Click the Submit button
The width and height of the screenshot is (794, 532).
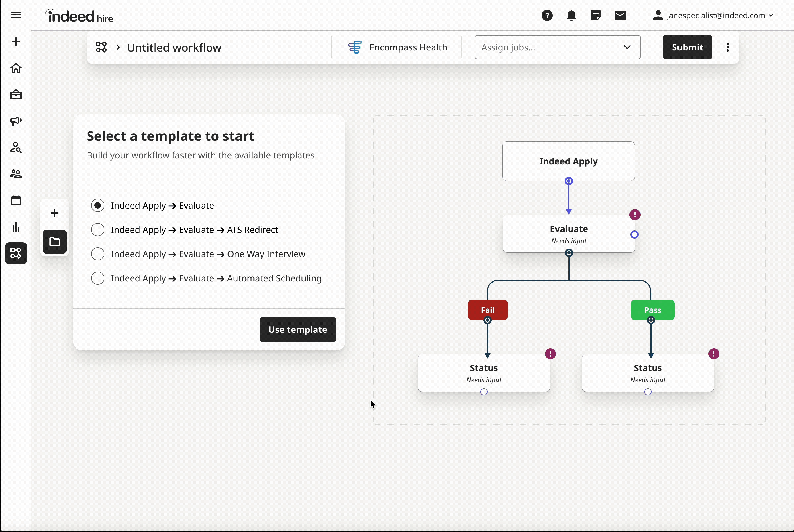coord(687,47)
